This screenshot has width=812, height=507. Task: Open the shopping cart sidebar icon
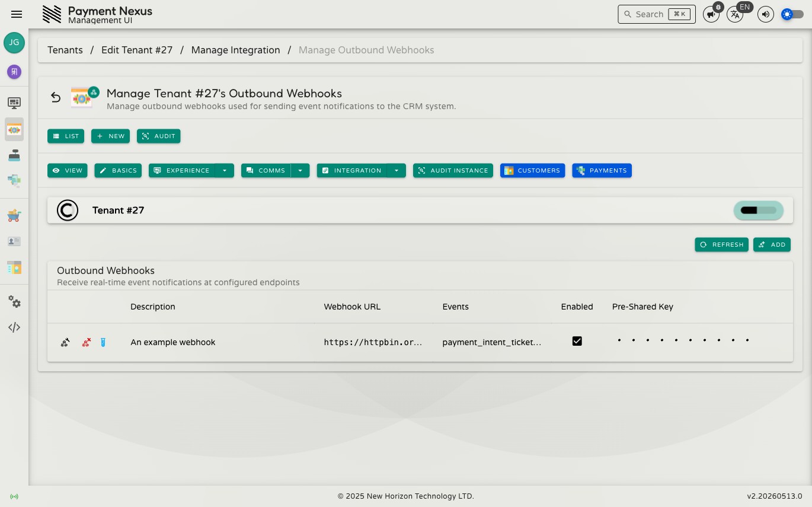pos(14,215)
